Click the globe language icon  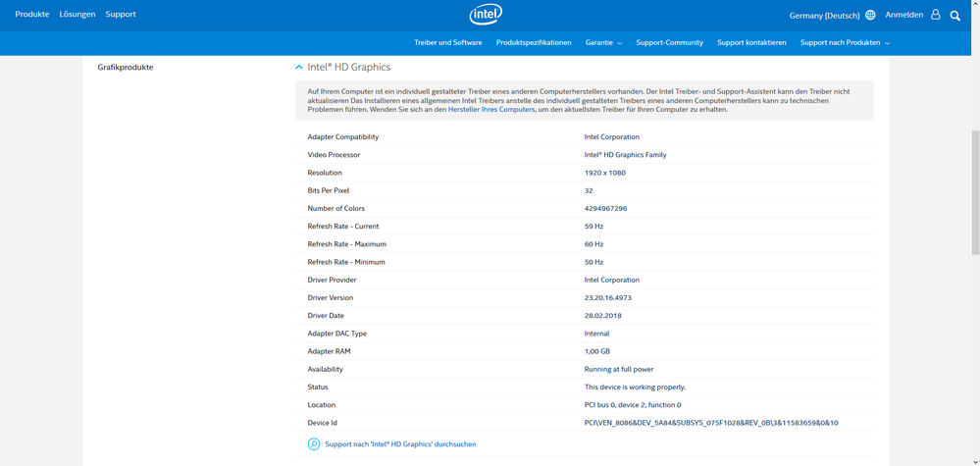(x=870, y=15)
